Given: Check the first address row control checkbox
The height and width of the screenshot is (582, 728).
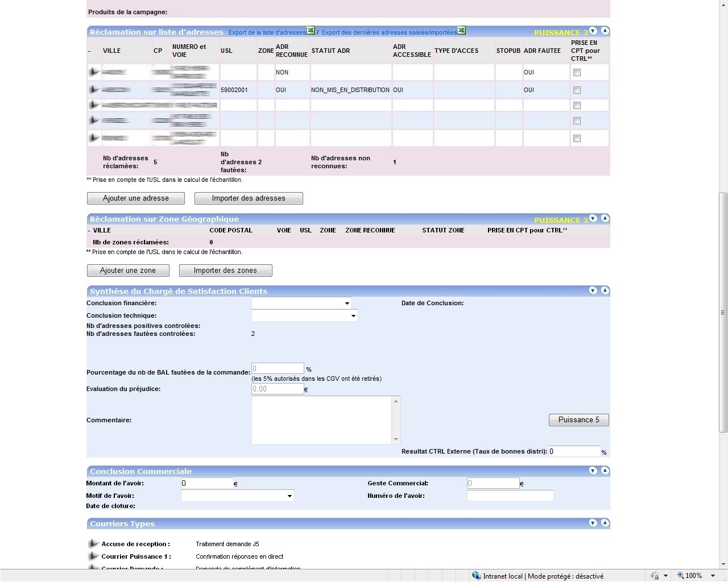Looking at the screenshot, I should (x=577, y=73).
